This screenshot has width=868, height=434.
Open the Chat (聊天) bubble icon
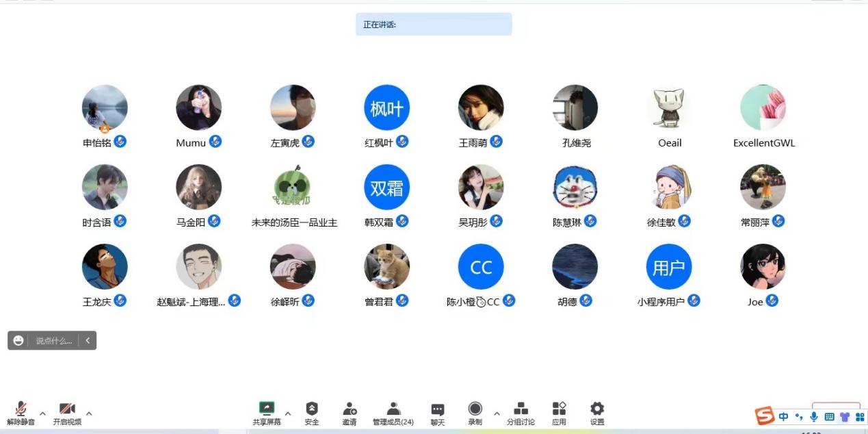438,413
